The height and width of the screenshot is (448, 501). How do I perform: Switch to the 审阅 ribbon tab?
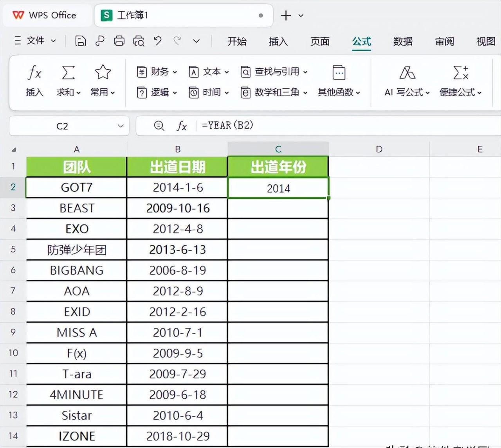(444, 41)
